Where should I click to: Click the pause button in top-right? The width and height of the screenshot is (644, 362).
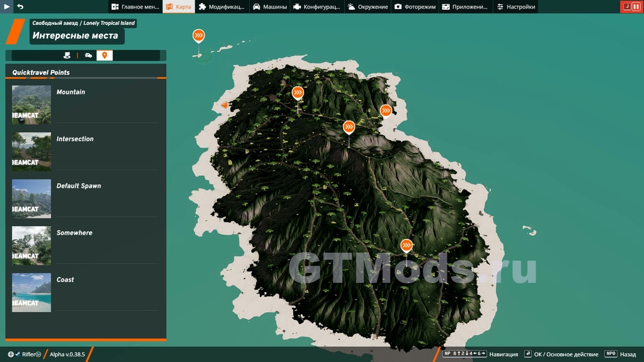coord(636,7)
